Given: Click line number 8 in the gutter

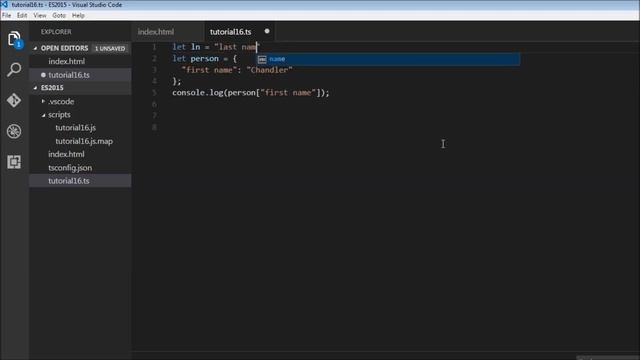Looking at the screenshot, I should click(x=154, y=127).
